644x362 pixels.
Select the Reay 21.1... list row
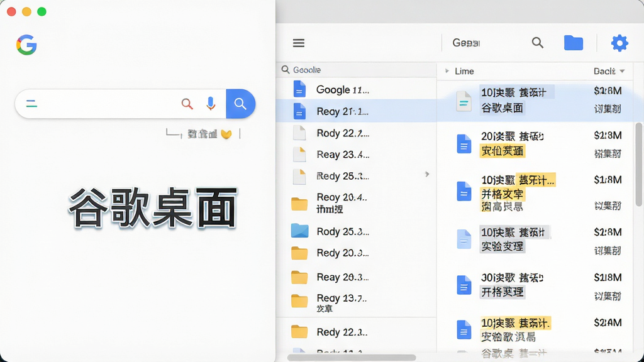coord(356,111)
